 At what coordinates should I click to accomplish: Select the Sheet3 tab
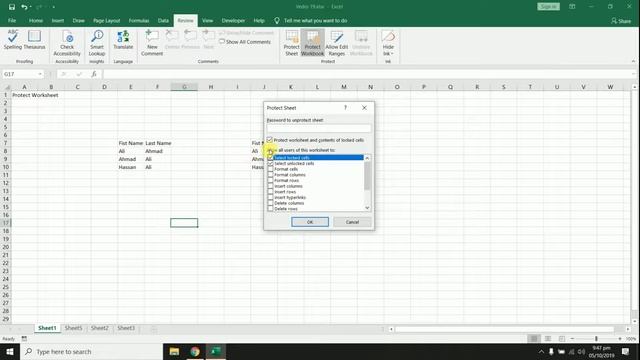tap(126, 328)
